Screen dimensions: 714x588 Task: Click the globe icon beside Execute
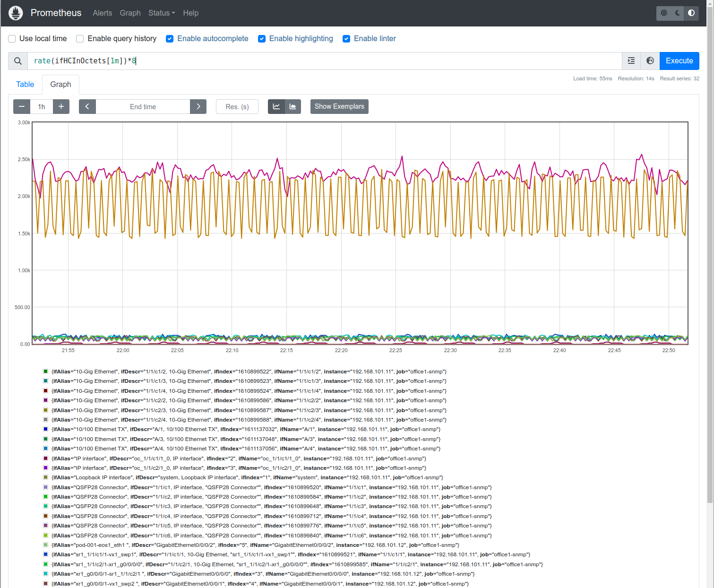coord(650,61)
